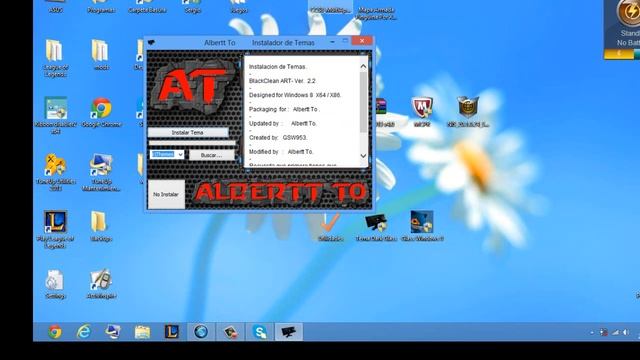
Task: Click the 'Instalacion de Temas' line
Action: click(278, 67)
